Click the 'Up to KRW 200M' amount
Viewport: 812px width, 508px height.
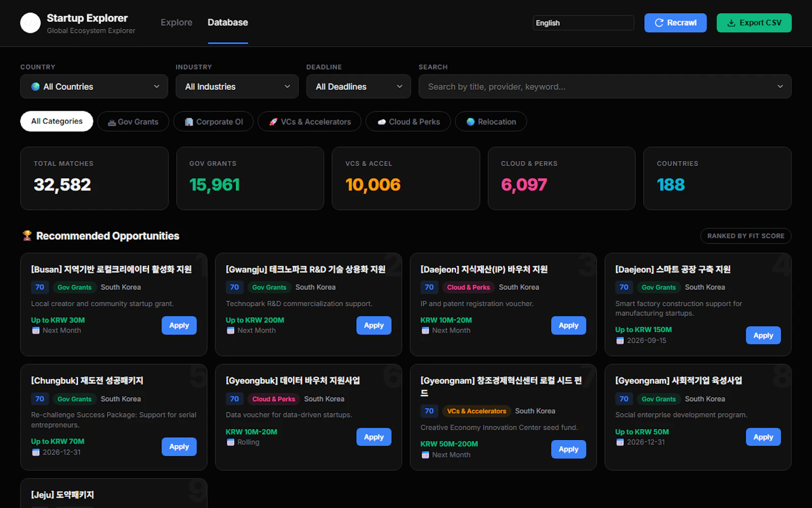tap(255, 321)
